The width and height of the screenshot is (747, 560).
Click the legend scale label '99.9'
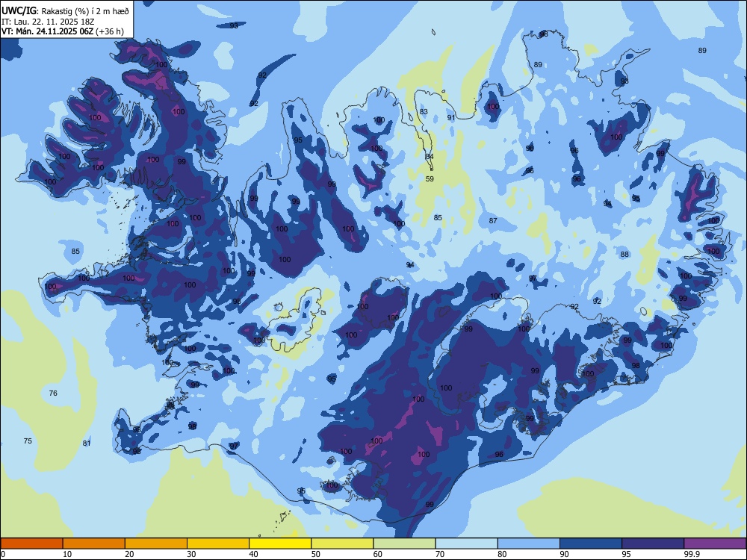692,554
